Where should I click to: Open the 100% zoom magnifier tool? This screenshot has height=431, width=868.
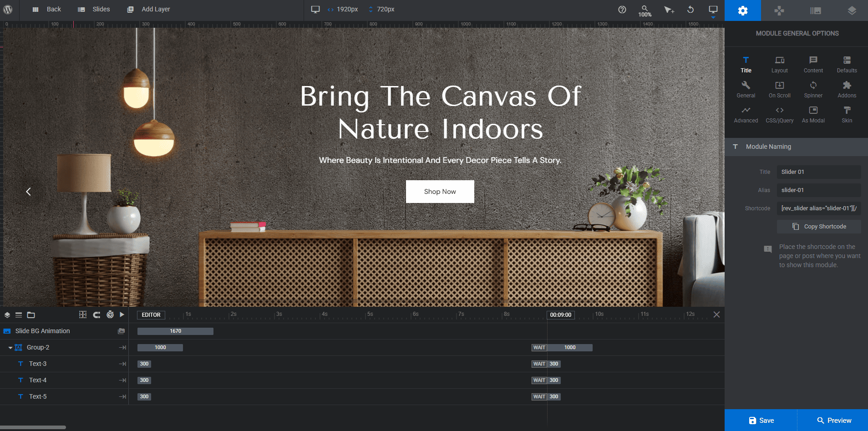coord(645,11)
